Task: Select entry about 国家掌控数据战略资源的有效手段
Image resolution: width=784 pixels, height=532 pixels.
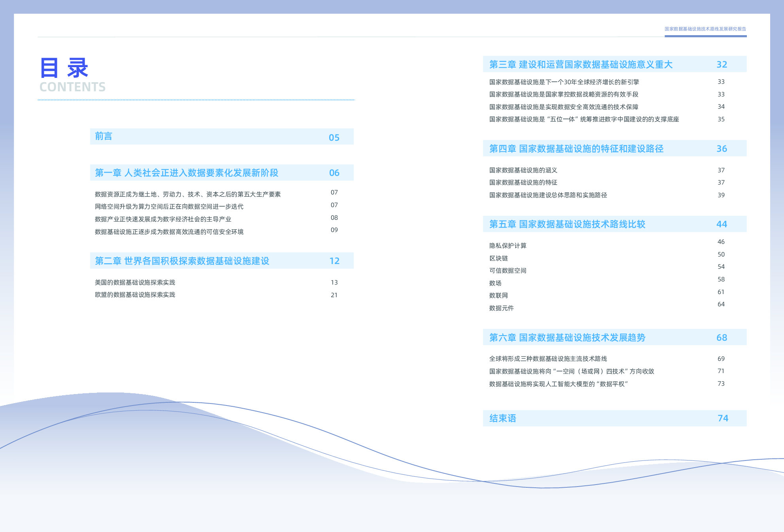Action: pyautogui.click(x=564, y=94)
